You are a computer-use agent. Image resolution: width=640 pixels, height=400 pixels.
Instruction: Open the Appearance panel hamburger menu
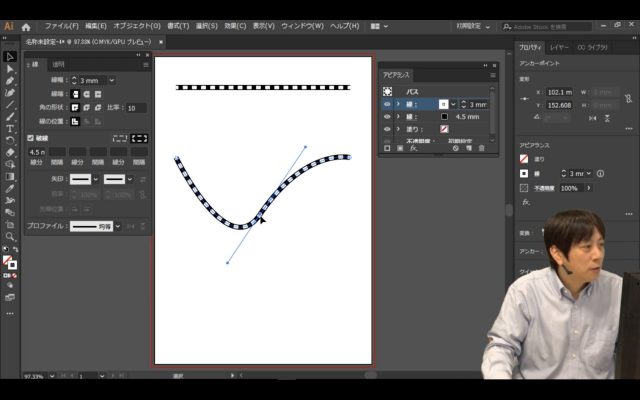[493, 76]
